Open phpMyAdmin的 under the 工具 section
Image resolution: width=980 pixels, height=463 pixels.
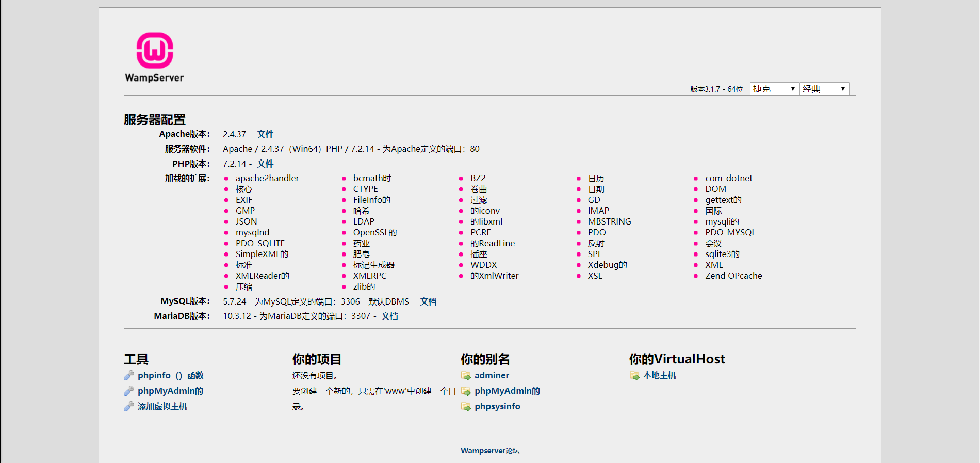click(x=170, y=391)
